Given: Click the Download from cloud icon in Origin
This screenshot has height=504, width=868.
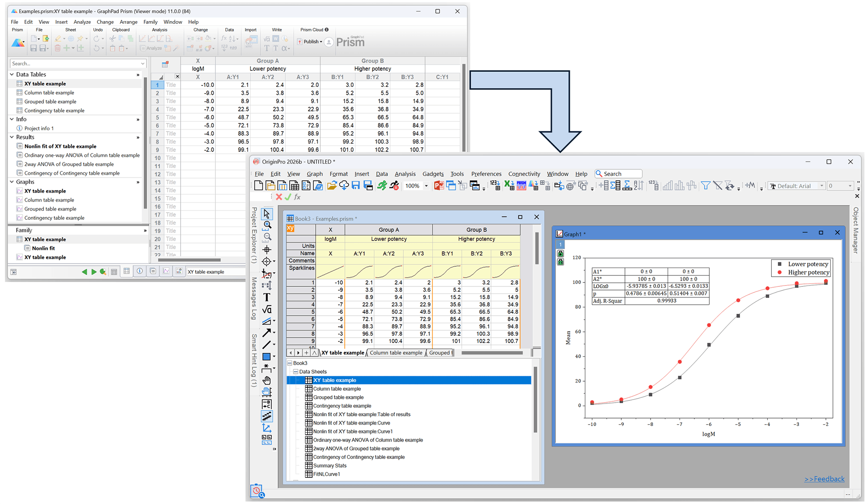Looking at the screenshot, I should [x=344, y=186].
